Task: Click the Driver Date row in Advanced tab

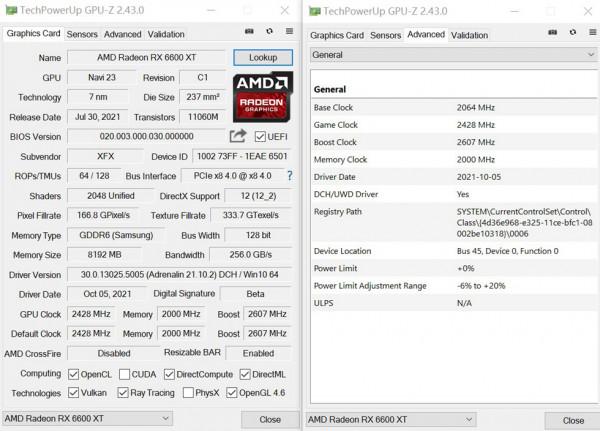Action: (x=454, y=177)
